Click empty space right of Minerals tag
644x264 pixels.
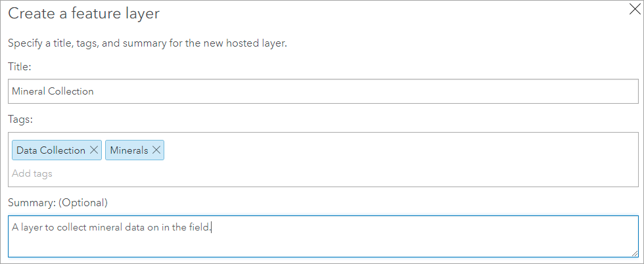click(x=394, y=150)
